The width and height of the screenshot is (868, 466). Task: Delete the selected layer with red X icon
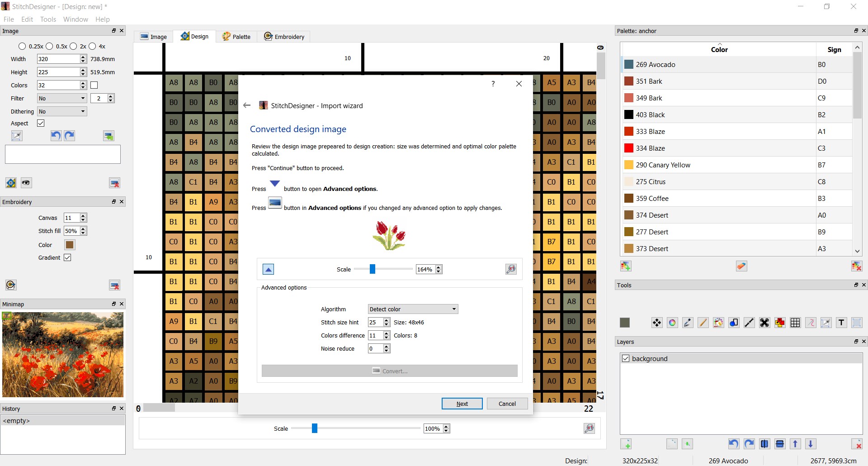pyautogui.click(x=858, y=444)
